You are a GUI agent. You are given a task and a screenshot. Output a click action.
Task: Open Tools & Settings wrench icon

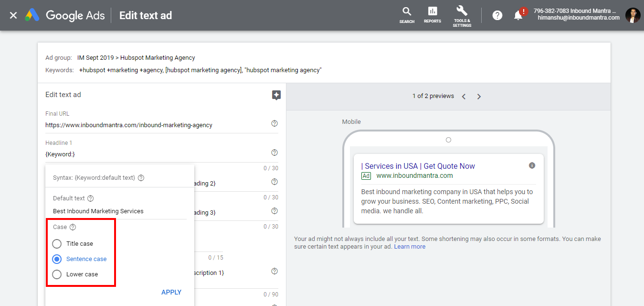462,16
